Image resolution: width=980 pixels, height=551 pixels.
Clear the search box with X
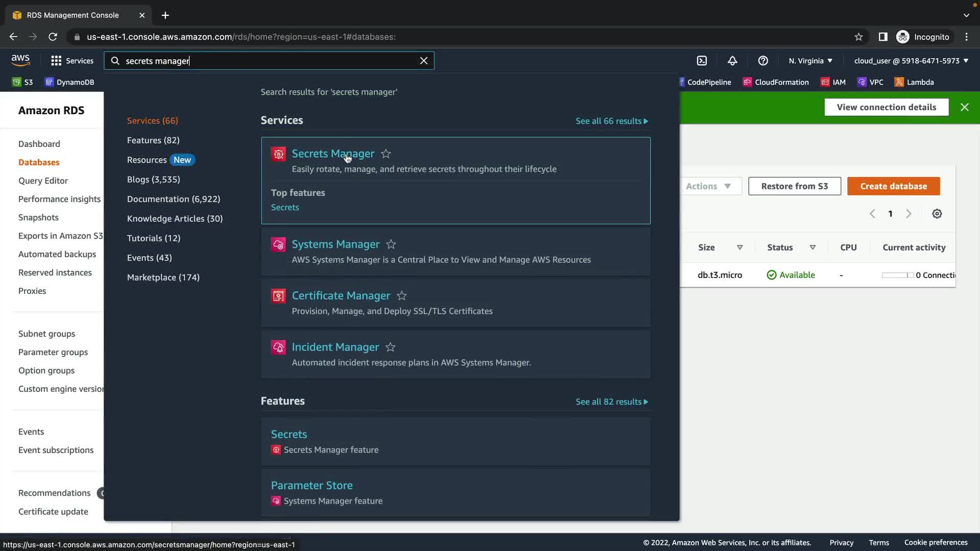pyautogui.click(x=424, y=61)
